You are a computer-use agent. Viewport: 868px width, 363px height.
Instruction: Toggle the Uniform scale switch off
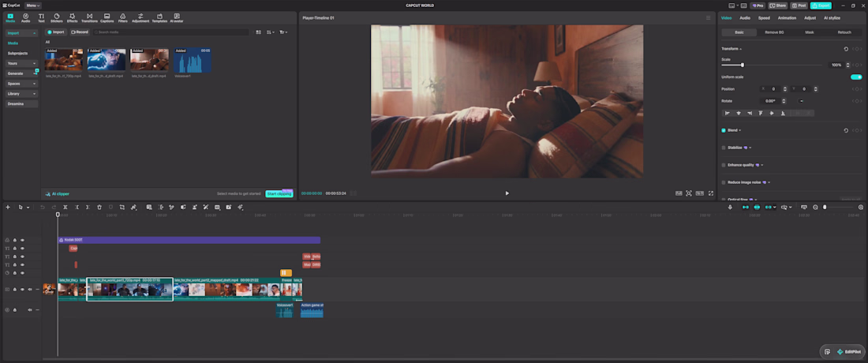tap(856, 77)
